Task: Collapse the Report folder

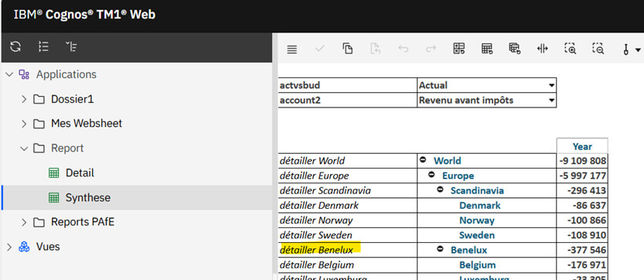Action: 24,149
